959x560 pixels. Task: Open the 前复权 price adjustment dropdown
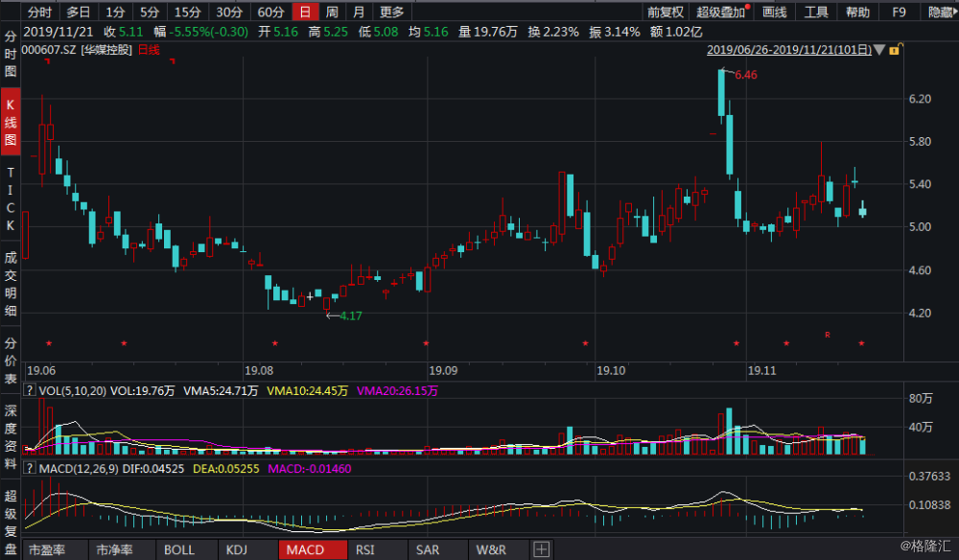click(x=665, y=12)
